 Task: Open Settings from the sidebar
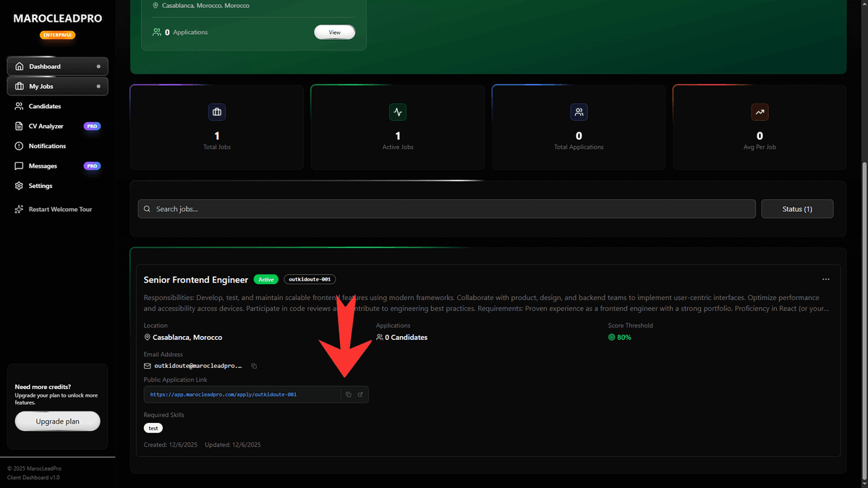[x=18, y=186]
